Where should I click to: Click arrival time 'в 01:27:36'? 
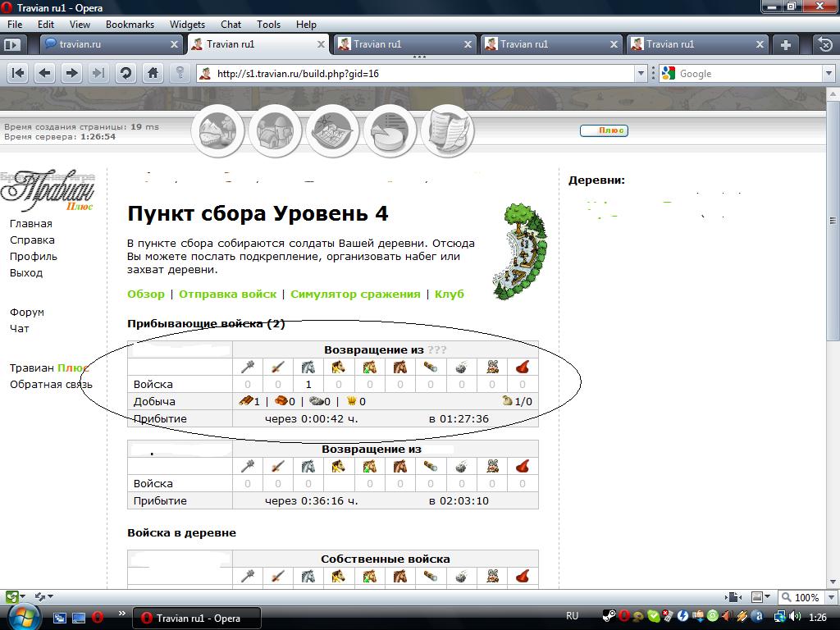tap(459, 418)
